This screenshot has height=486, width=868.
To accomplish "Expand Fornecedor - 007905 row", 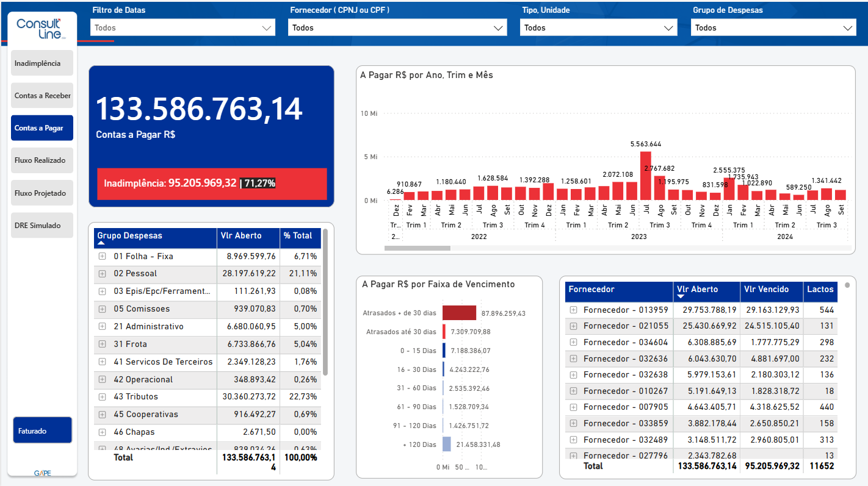I will pos(573,407).
